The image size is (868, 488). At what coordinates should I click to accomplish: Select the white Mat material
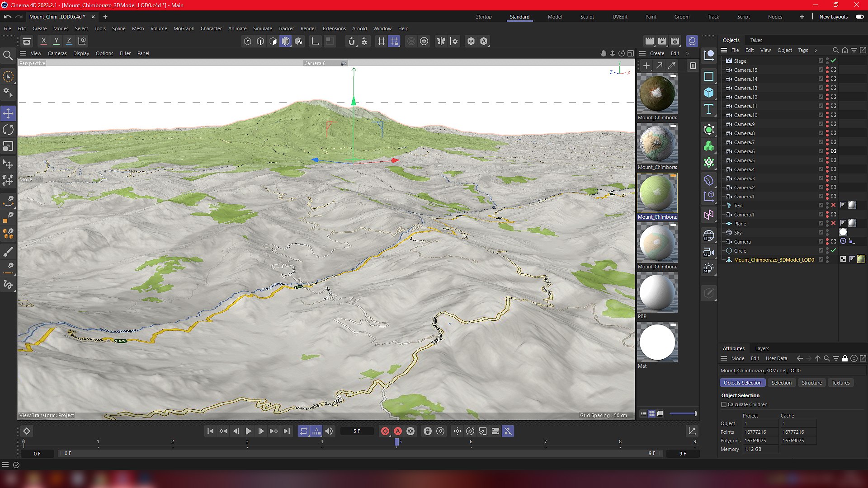[x=657, y=342]
